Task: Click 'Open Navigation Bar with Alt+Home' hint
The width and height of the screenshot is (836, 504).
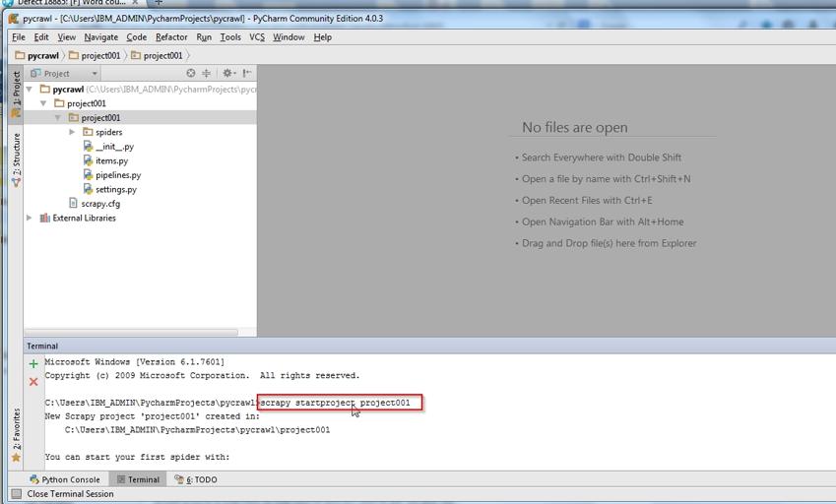Action: (603, 221)
